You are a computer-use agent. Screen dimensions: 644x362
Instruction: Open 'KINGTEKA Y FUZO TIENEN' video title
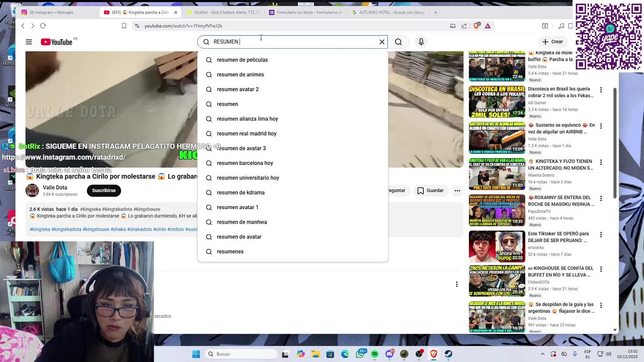coord(560,164)
